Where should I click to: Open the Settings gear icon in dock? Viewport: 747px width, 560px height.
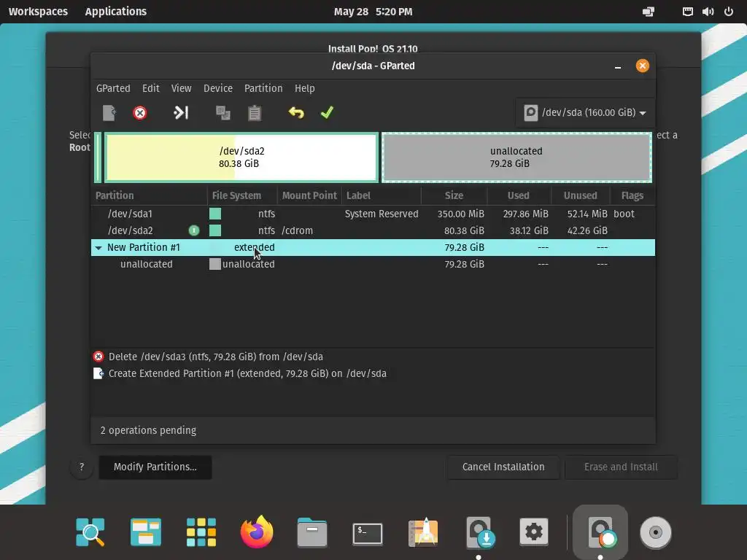click(533, 532)
